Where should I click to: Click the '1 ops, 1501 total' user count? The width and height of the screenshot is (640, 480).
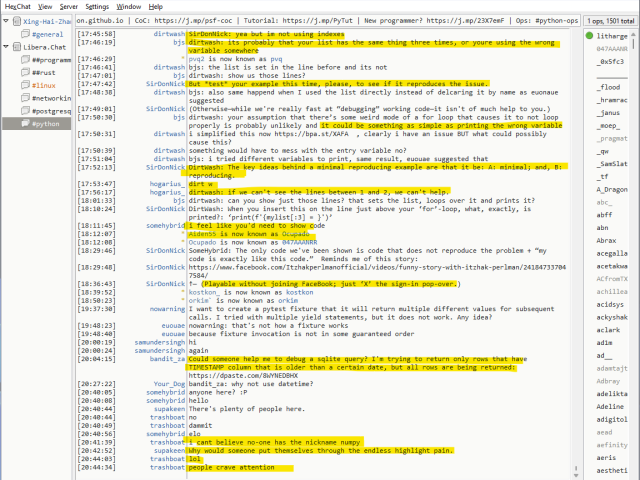tap(611, 21)
